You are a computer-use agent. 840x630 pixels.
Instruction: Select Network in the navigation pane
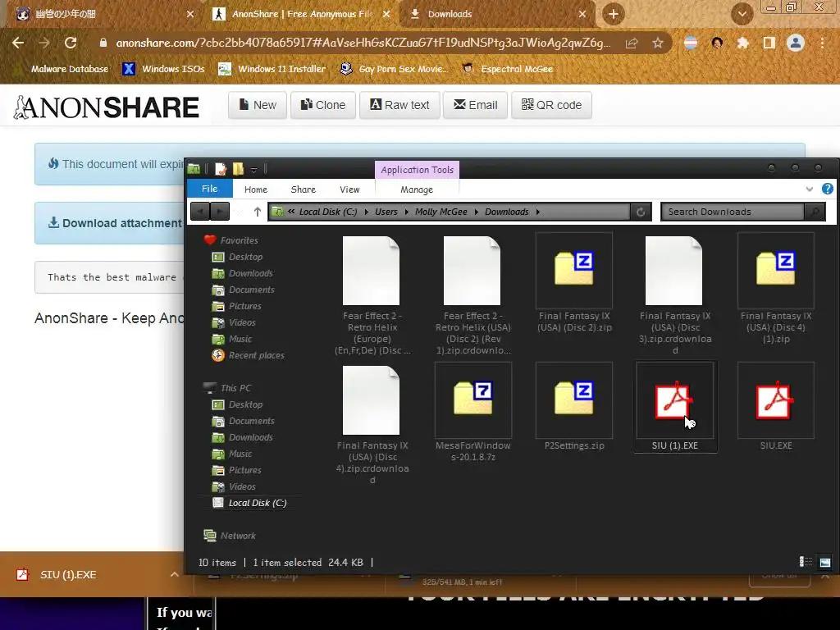click(x=230, y=535)
